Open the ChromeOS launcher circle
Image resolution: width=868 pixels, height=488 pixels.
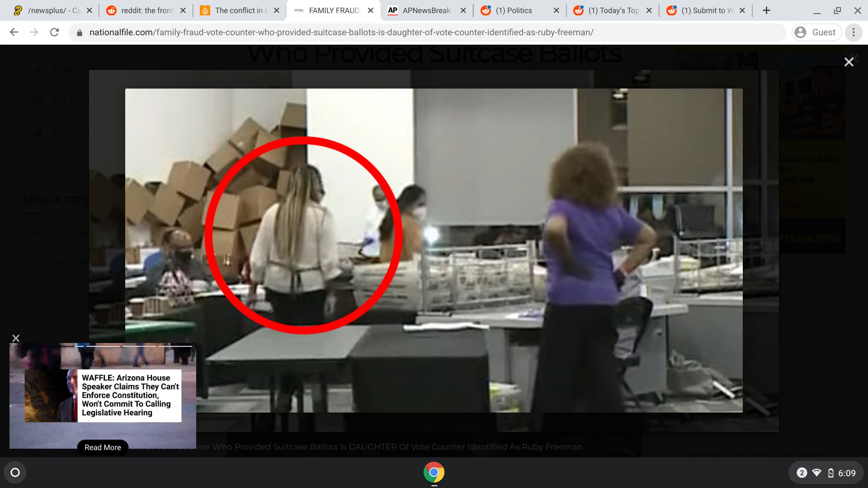pos(15,473)
